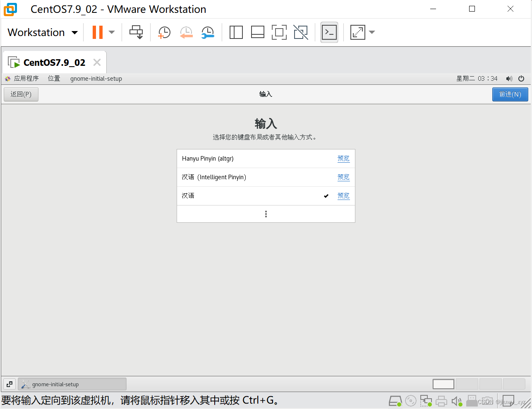This screenshot has width=532, height=409.
Task: Click the show desktop icon in bottom panel
Action: pyautogui.click(x=10, y=384)
